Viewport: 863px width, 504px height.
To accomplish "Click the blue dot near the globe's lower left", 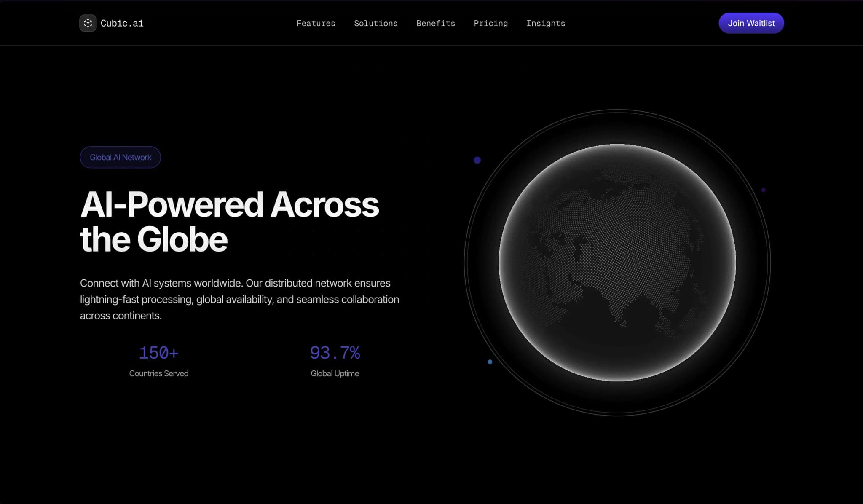I will pos(490,362).
